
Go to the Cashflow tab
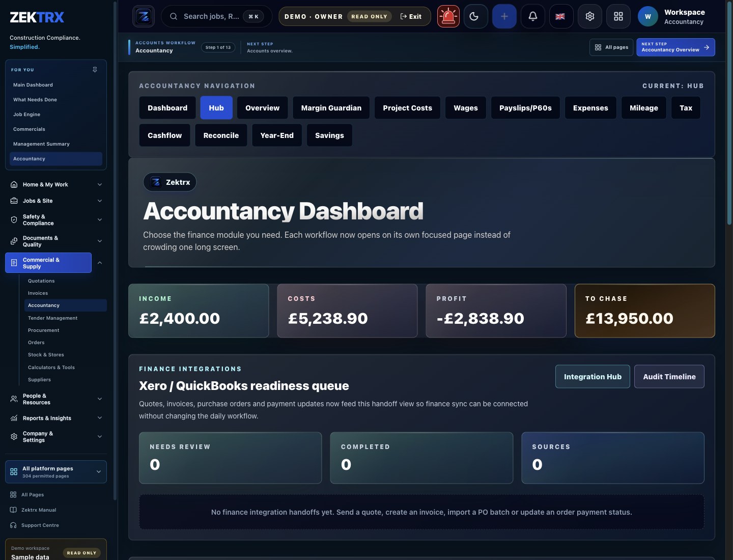pyautogui.click(x=165, y=135)
